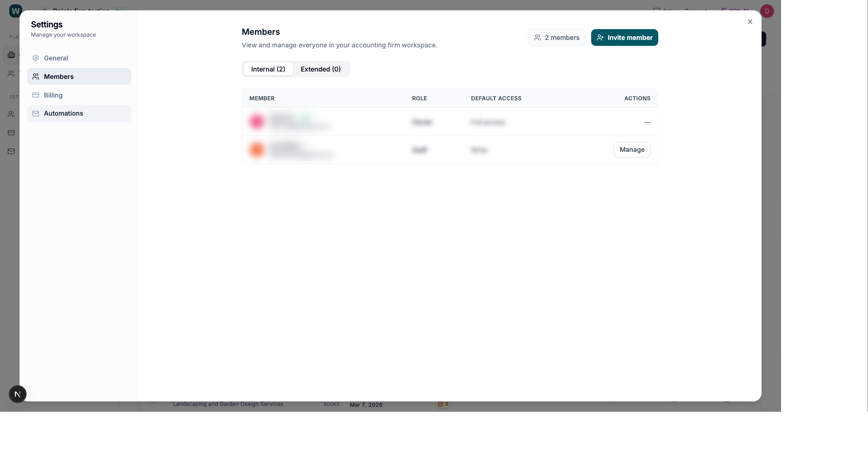Click the green W workspace logo
868x457 pixels.
coord(15,10)
